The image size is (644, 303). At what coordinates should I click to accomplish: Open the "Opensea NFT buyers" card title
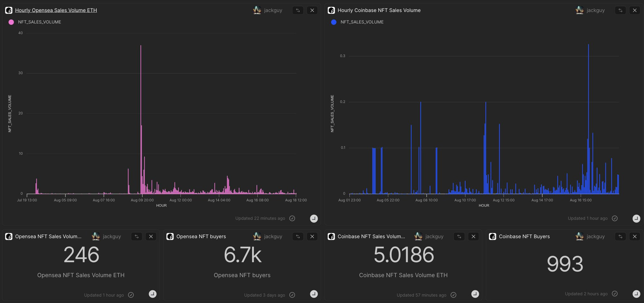(201, 236)
